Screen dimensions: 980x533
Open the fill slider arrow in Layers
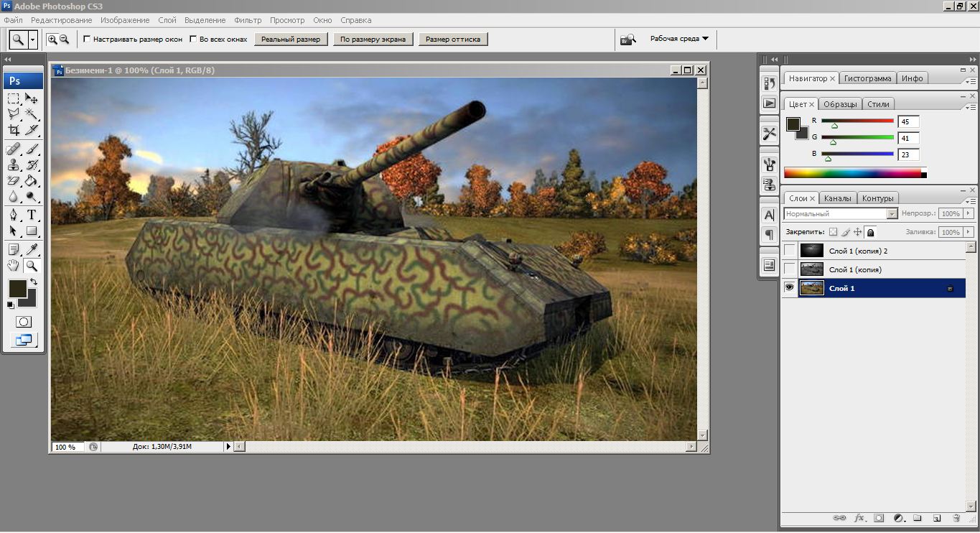coord(969,232)
